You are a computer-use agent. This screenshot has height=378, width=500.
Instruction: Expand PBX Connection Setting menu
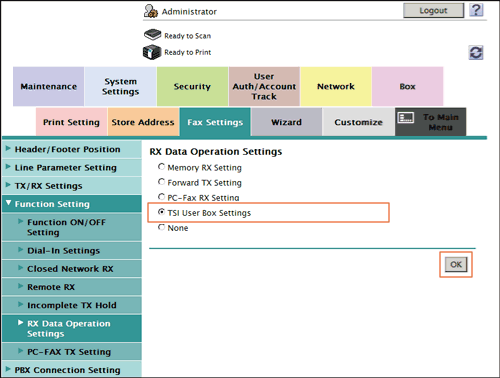point(72,370)
